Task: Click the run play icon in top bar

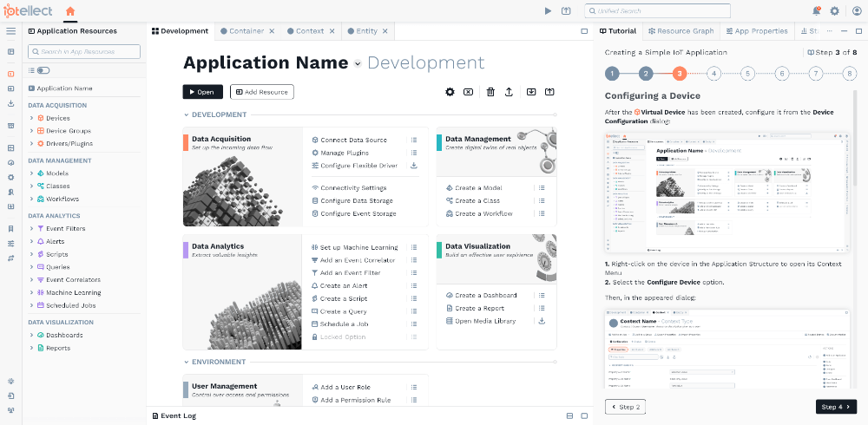Action: point(548,11)
